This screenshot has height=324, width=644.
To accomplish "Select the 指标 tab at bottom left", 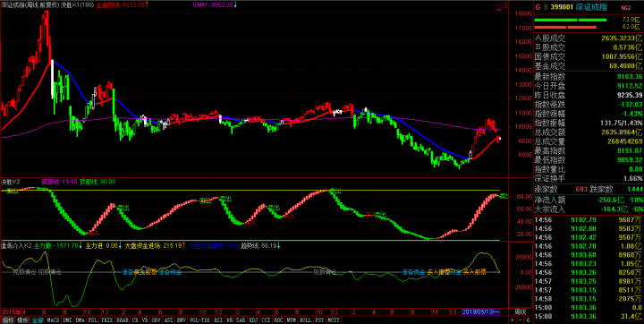I will 7,320.
